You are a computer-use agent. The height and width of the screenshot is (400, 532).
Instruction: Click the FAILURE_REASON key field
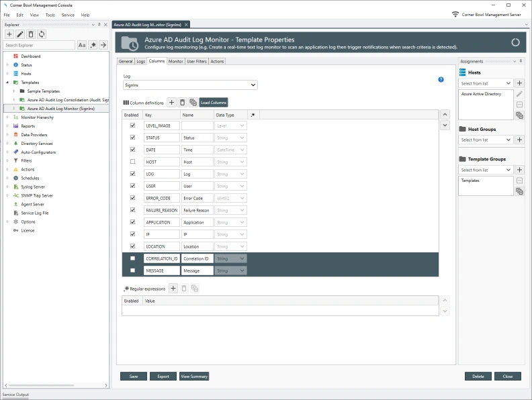pyautogui.click(x=161, y=210)
